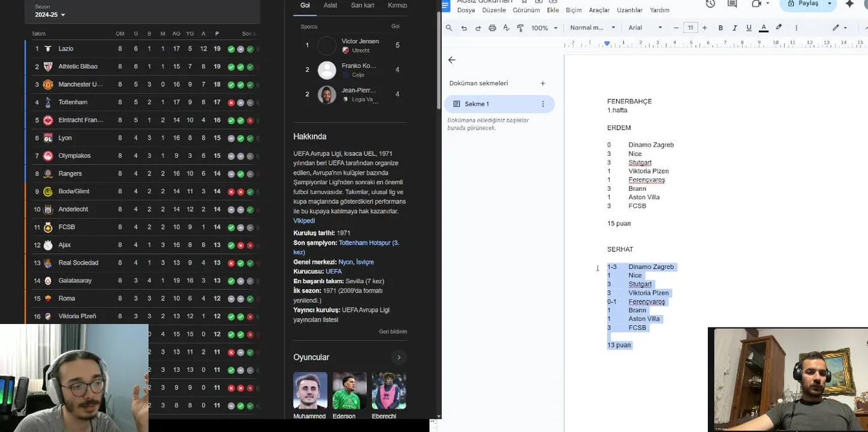Click the Eintracht Frankfurt crest icon

[x=48, y=120]
